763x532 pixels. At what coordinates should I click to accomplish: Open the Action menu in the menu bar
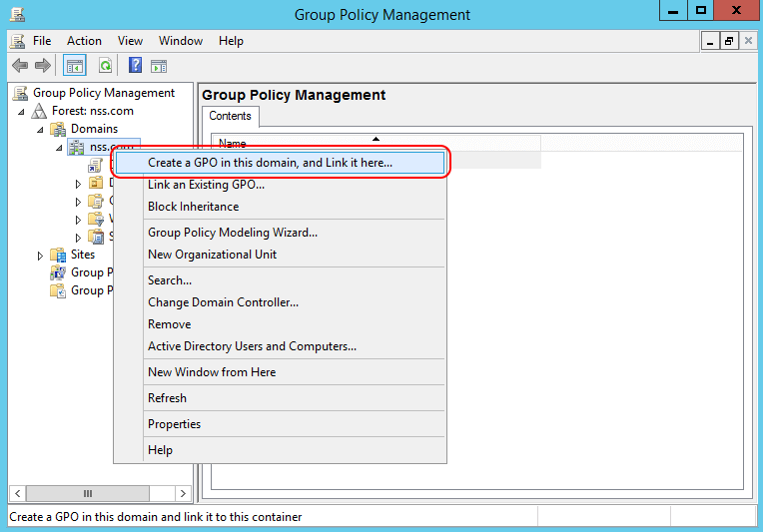point(84,41)
